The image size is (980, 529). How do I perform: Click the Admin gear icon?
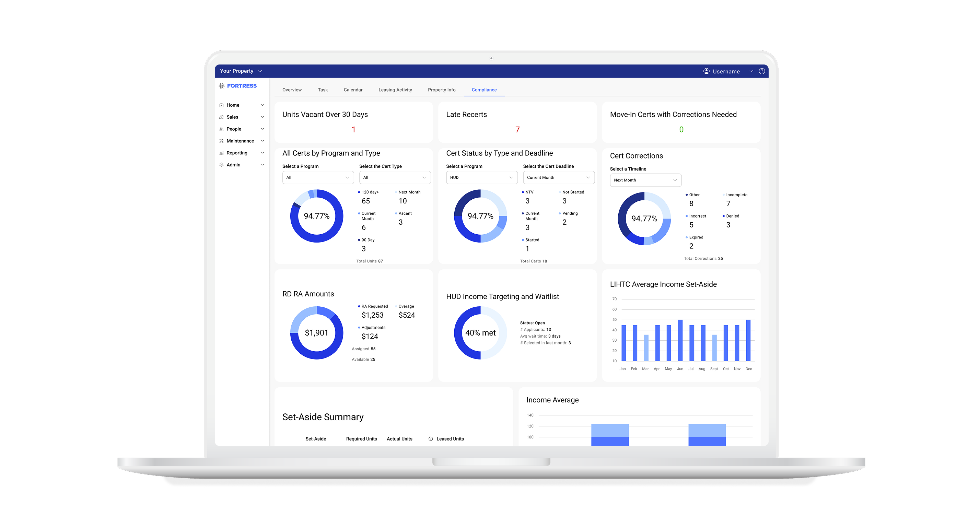point(221,165)
